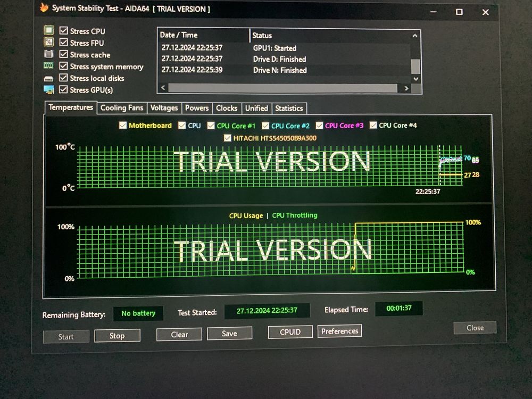Click the monitor icon beside Stress GPU(s)
The width and height of the screenshot is (532, 399).
click(49, 90)
